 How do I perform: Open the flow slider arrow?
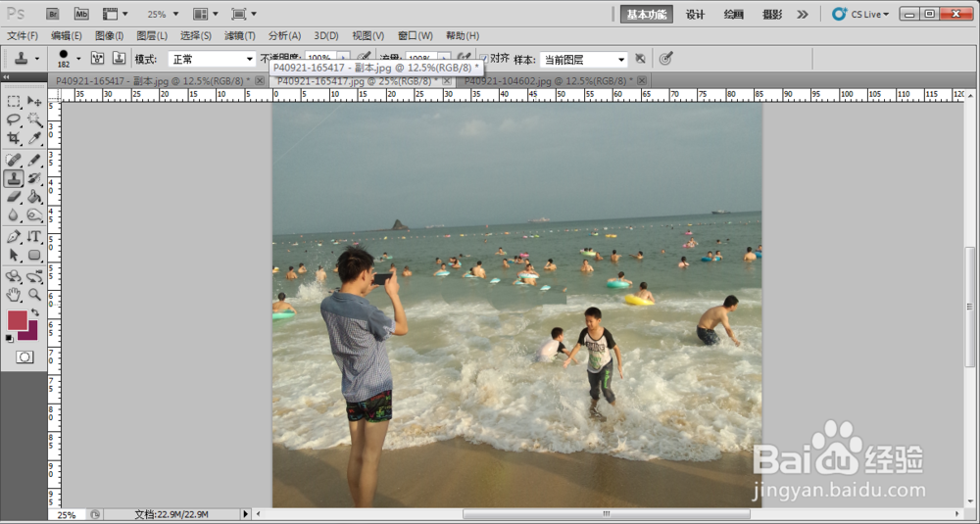[x=443, y=58]
